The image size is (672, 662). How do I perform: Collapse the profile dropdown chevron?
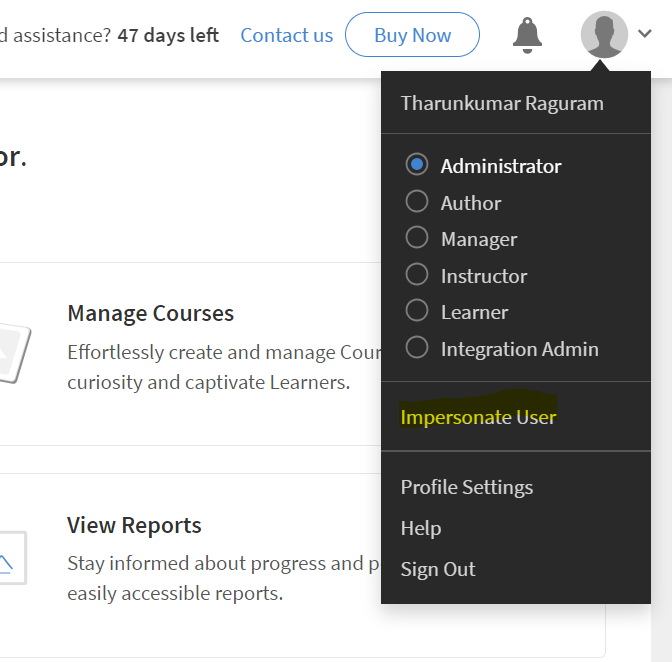(x=645, y=34)
